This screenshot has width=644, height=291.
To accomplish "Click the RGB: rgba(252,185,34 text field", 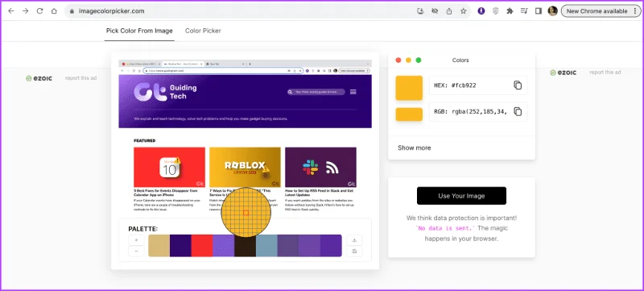I will (478, 111).
